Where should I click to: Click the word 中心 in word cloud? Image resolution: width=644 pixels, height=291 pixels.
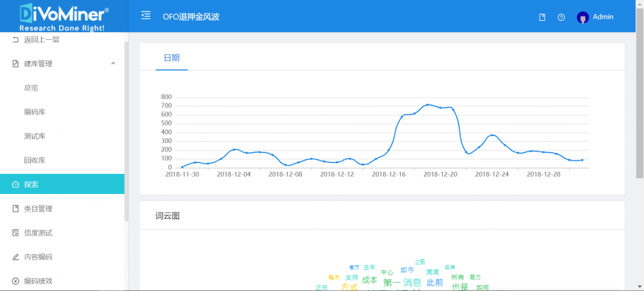click(387, 273)
